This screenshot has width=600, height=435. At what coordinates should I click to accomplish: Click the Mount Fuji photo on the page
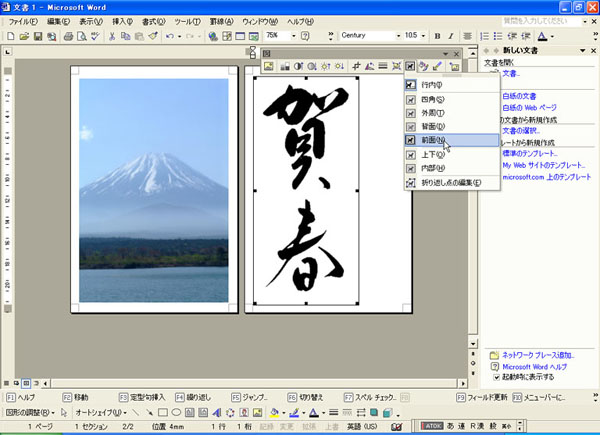(x=153, y=188)
